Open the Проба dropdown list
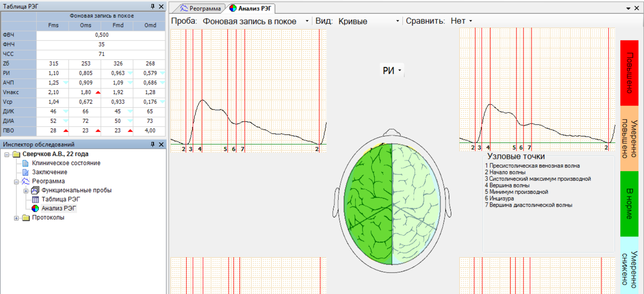Viewport: 644px width, 294px height. coord(307,21)
